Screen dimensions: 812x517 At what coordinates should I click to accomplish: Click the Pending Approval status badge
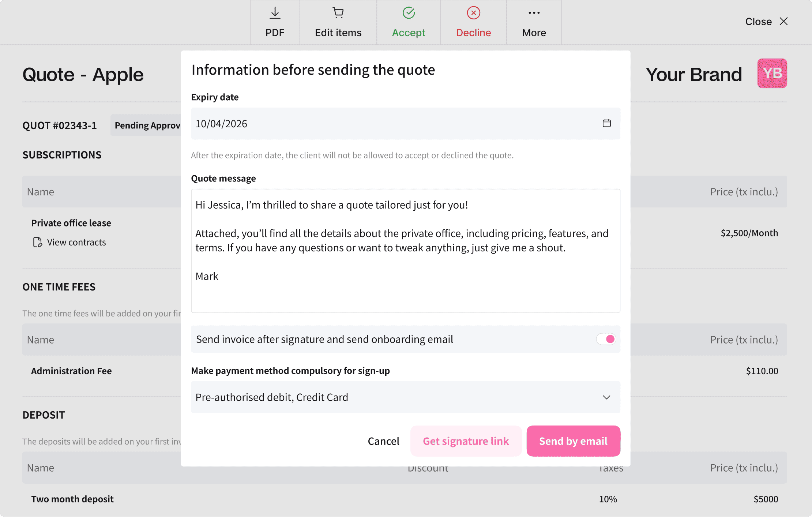146,125
